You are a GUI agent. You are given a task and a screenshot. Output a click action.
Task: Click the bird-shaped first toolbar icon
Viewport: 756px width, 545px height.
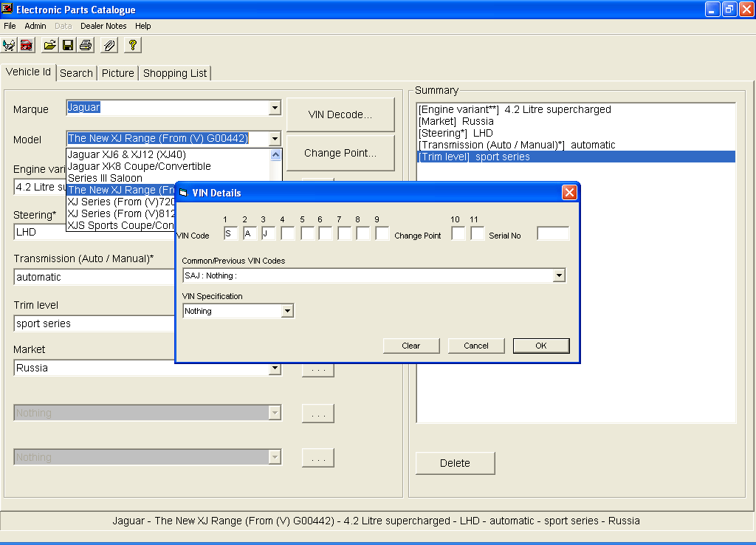coord(9,45)
